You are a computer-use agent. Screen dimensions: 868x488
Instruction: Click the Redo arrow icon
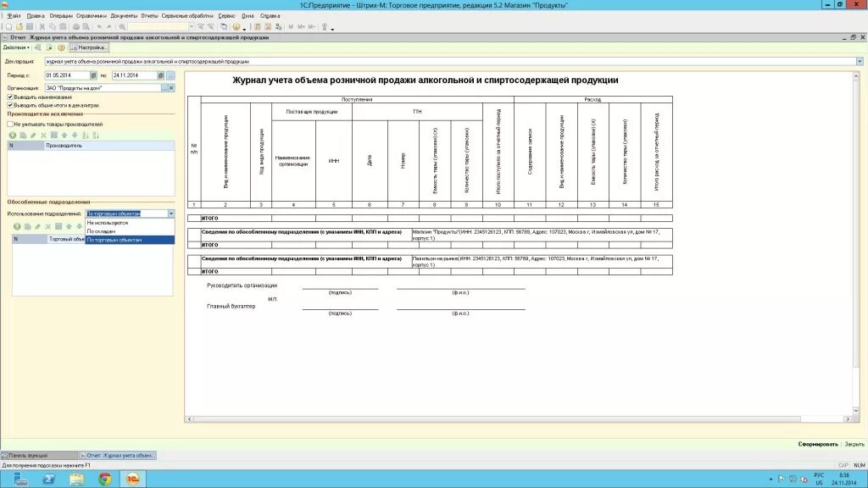(109, 26)
